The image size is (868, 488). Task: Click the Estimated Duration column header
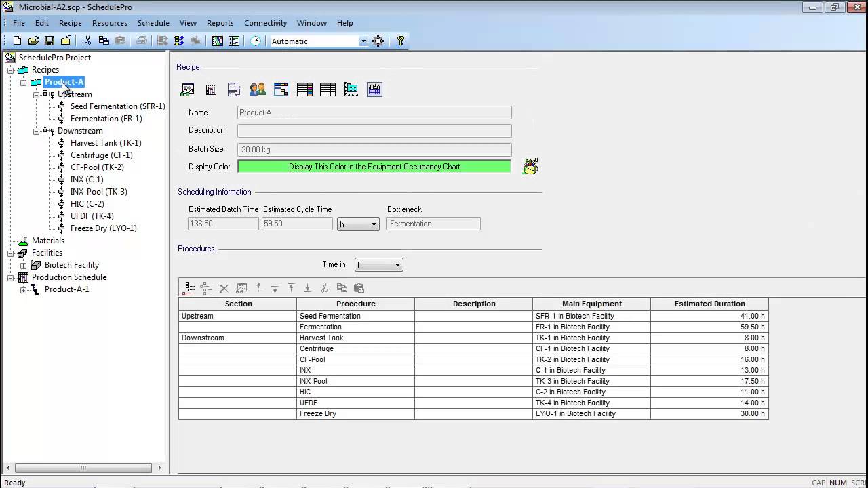[709, 304]
